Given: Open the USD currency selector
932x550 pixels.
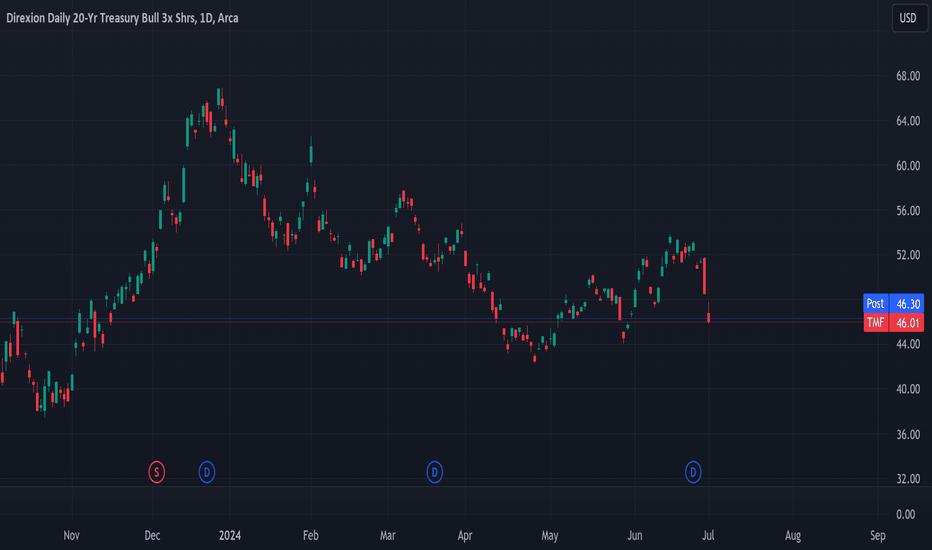Looking at the screenshot, I should (909, 18).
